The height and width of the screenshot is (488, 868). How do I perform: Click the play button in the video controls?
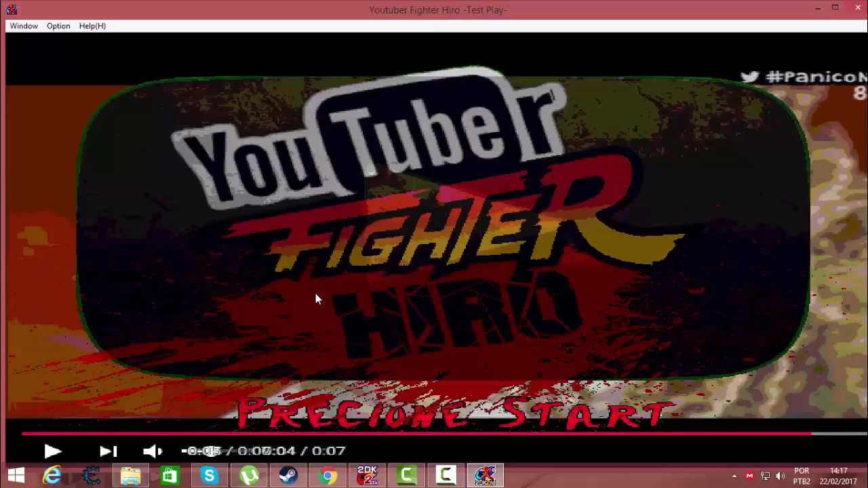[x=53, y=451]
